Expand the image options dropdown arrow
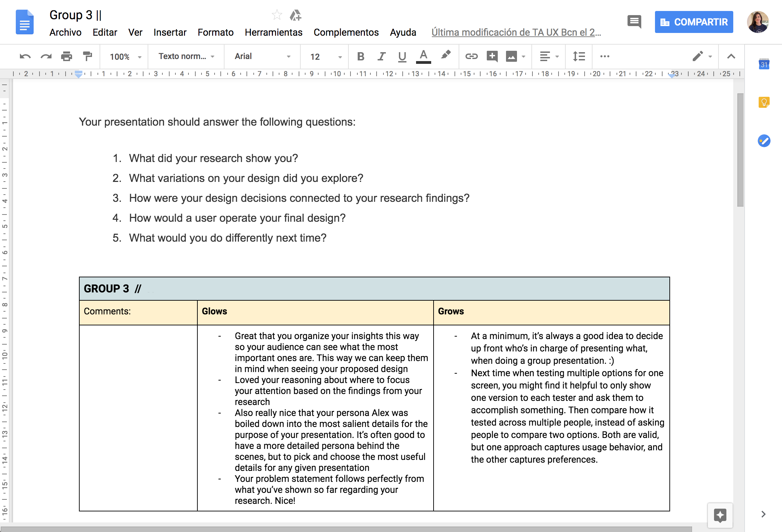Viewport: 782px width, 532px height. [524, 57]
